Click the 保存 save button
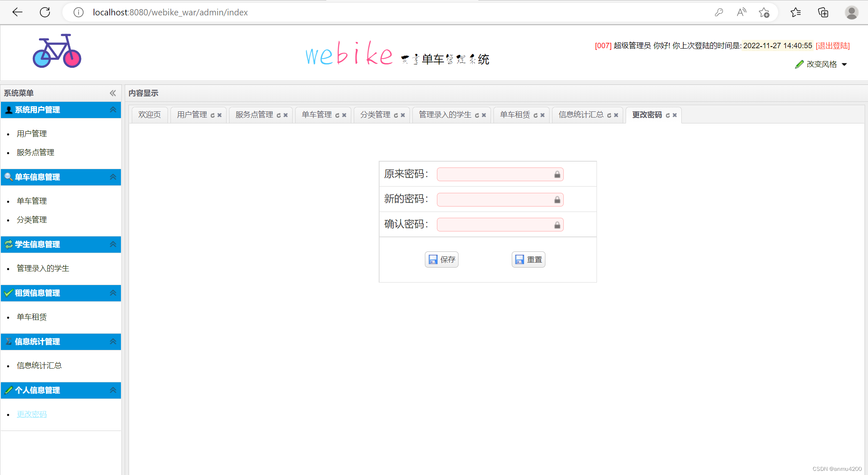868x475 pixels. [441, 259]
